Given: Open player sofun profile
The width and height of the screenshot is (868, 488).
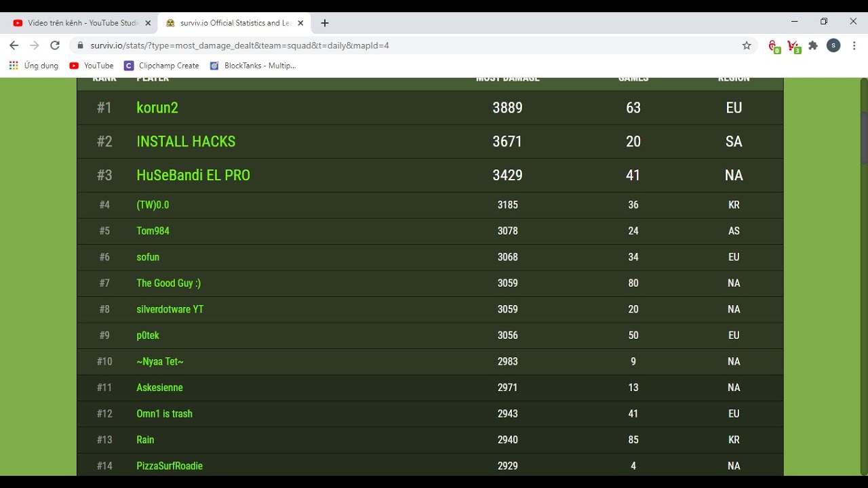Looking at the screenshot, I should pos(148,257).
